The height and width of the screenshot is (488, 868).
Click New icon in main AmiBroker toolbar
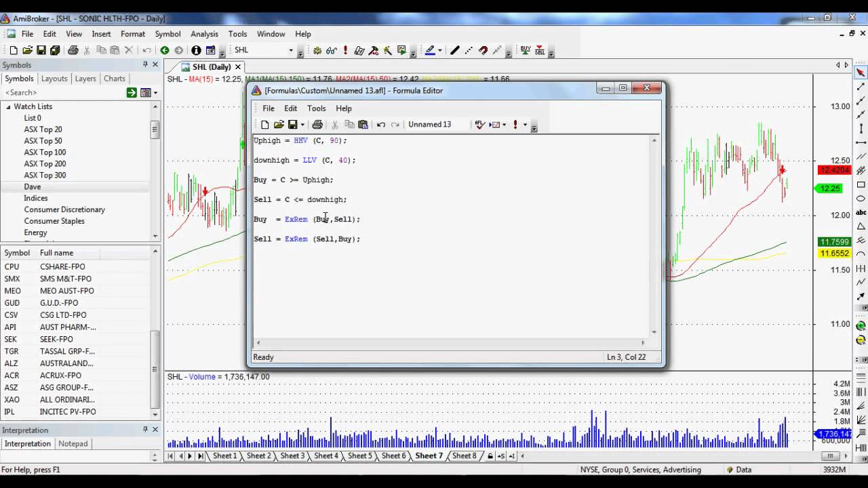coord(14,50)
